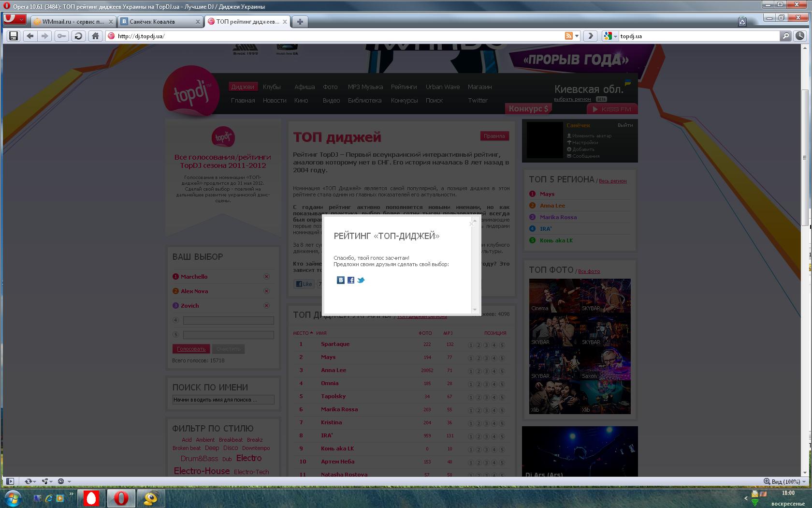Open Windows Start menu
The width and height of the screenshot is (812, 508).
point(13,498)
